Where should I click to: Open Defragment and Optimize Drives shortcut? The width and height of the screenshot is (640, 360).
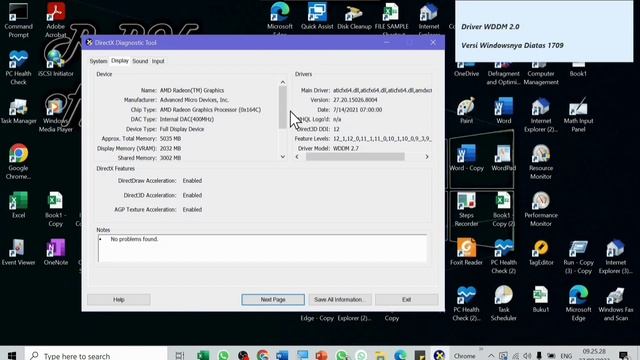tap(503, 72)
